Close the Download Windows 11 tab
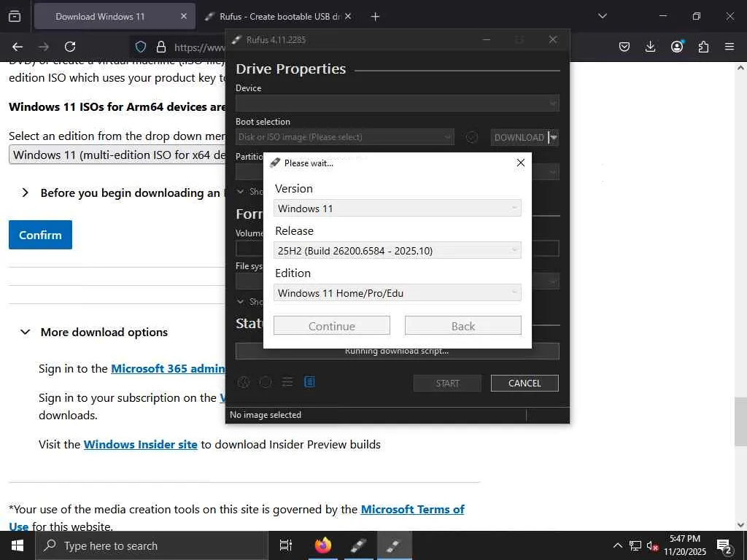 (x=184, y=16)
